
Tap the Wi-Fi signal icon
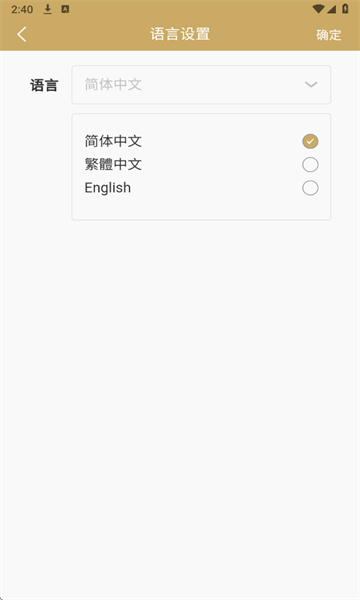tap(318, 9)
